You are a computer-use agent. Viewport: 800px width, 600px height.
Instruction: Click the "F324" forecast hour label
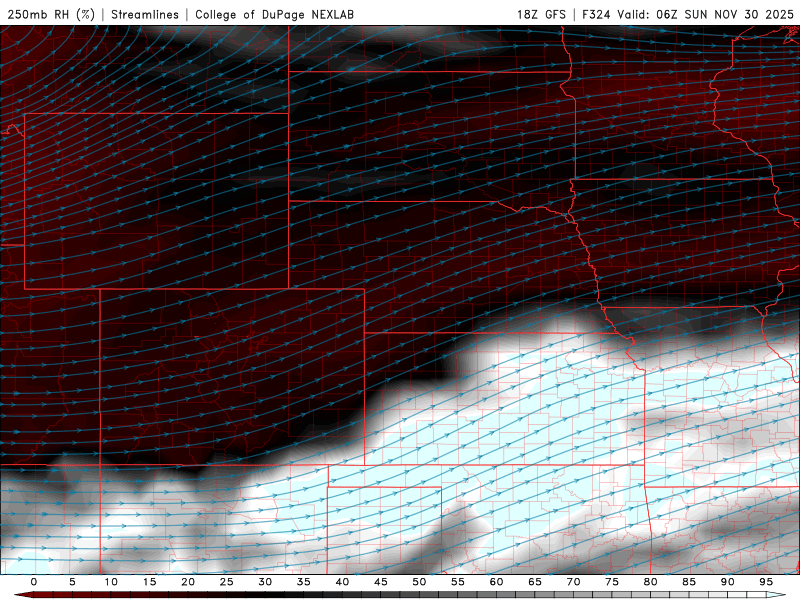(596, 14)
